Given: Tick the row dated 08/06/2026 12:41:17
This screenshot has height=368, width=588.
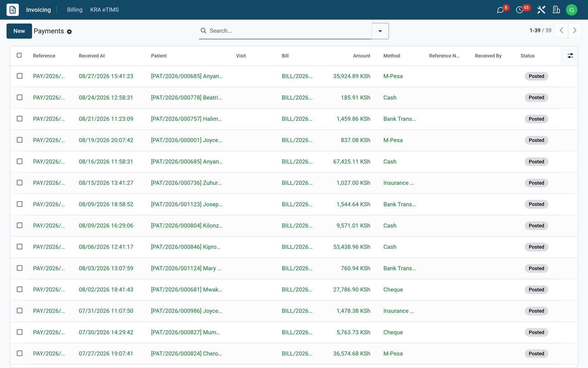Looking at the screenshot, I should (x=19, y=247).
